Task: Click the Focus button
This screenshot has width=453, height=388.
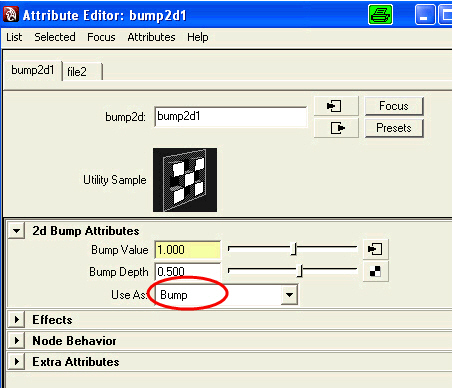Action: click(x=394, y=106)
